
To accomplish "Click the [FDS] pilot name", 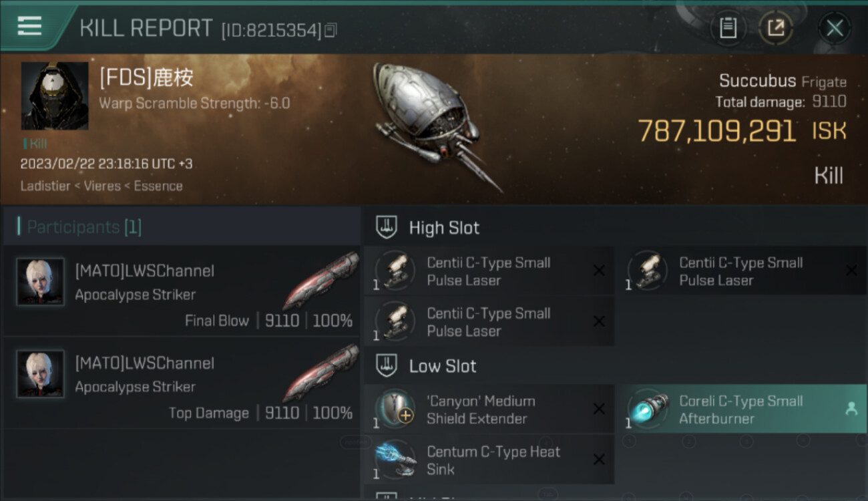I will click(146, 77).
